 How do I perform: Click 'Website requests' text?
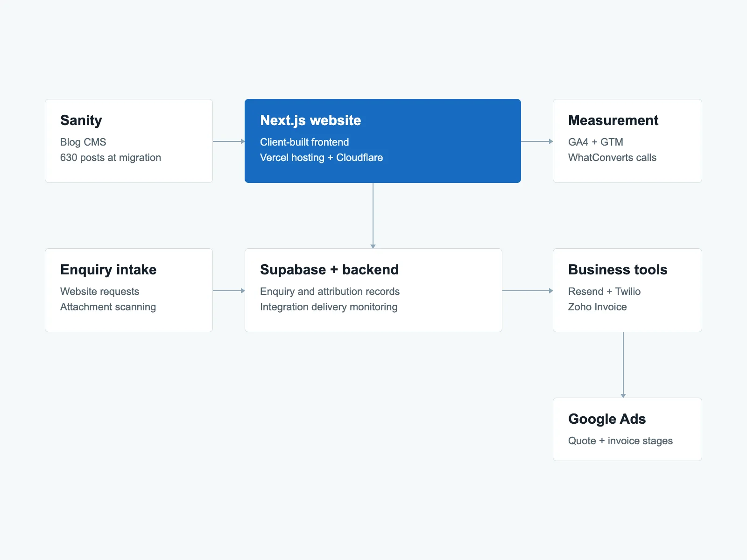pos(99,291)
